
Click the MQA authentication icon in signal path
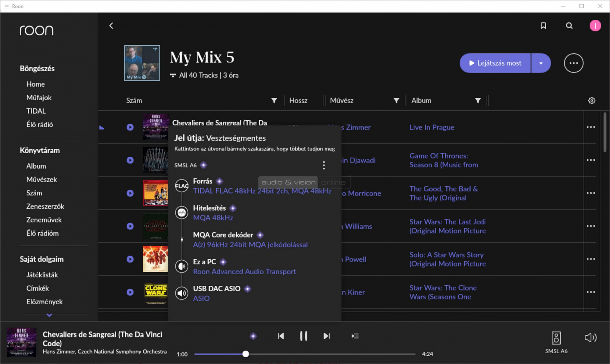click(182, 212)
